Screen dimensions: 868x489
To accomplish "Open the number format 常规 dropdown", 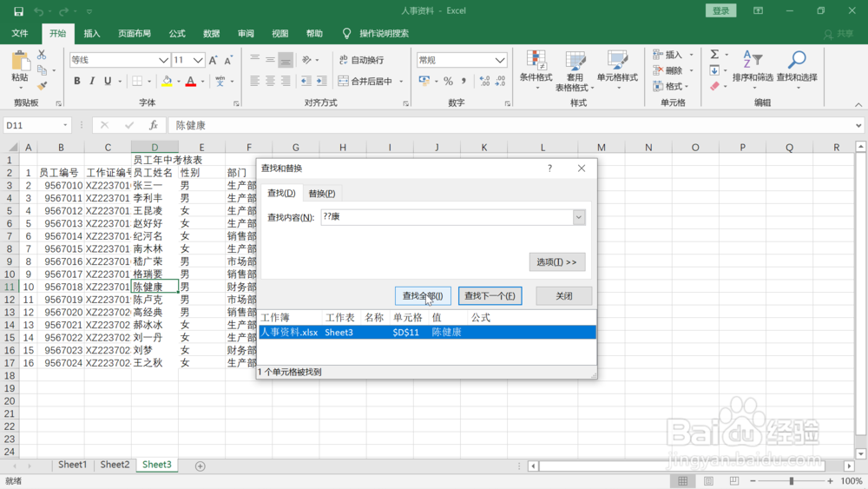I will click(500, 60).
